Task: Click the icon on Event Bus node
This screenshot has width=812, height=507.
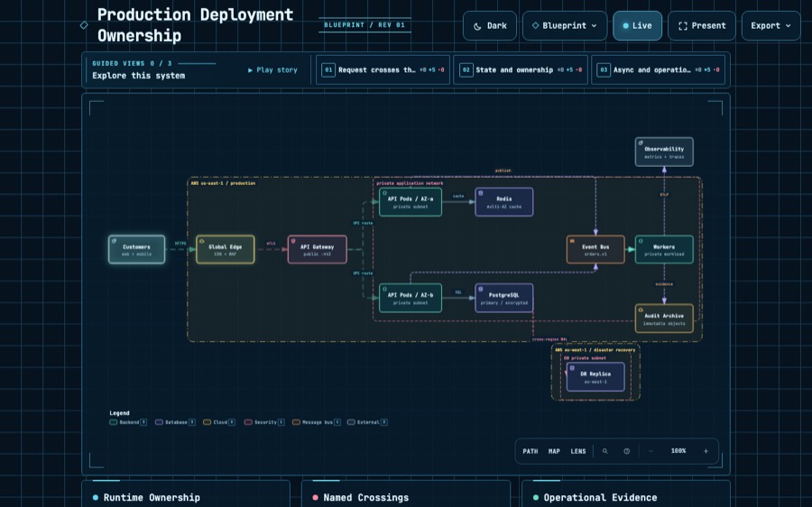Action: point(572,241)
